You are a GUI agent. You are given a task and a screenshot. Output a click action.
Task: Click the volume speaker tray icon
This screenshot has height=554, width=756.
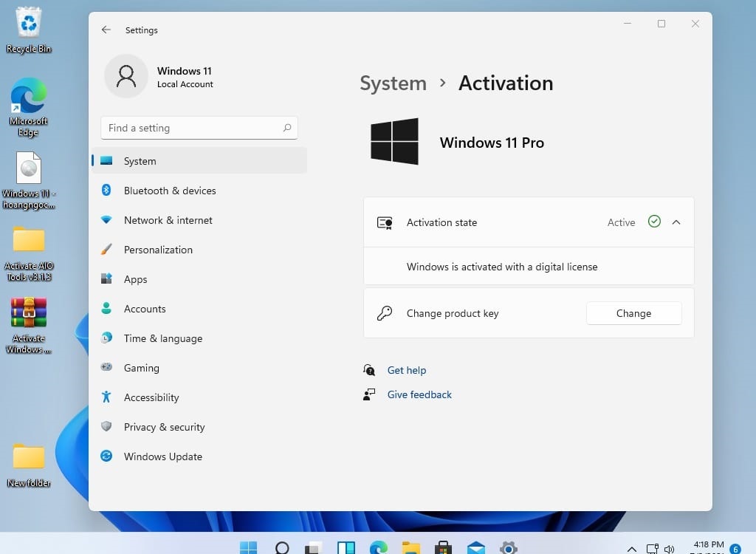[x=669, y=549]
